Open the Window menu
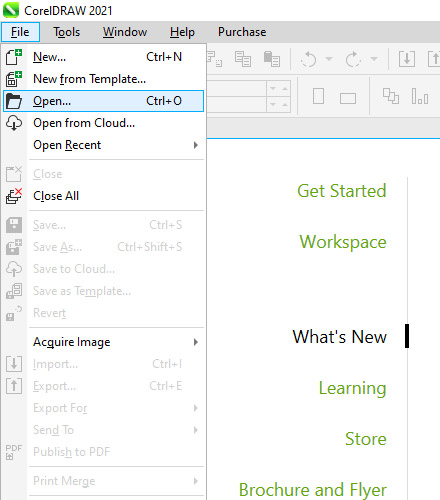 (x=125, y=32)
